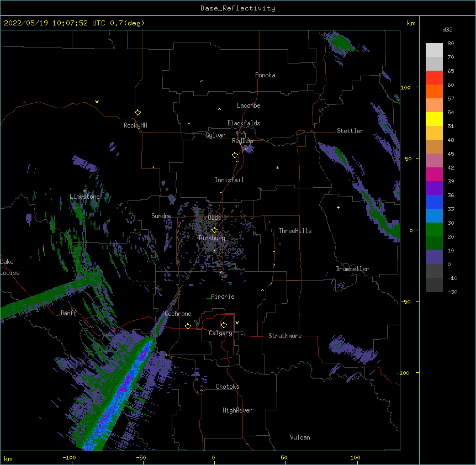Click the bright green 20-30 dBZ legend swatch
Screen dimensions: 476x465
434,230
